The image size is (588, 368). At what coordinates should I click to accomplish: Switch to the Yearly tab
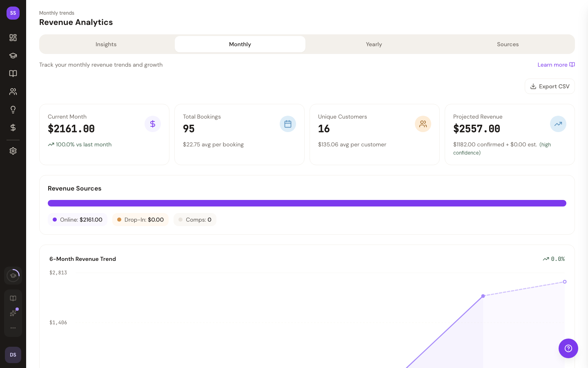coord(374,44)
